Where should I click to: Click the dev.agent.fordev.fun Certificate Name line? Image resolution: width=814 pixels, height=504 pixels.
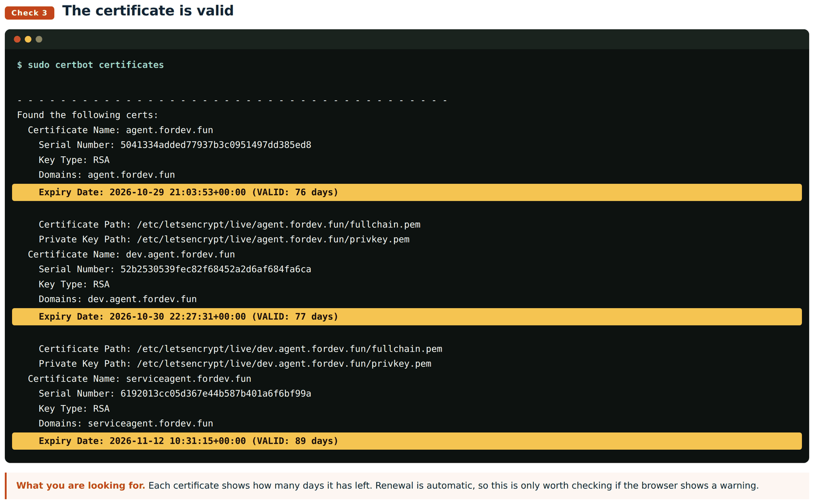coord(131,254)
